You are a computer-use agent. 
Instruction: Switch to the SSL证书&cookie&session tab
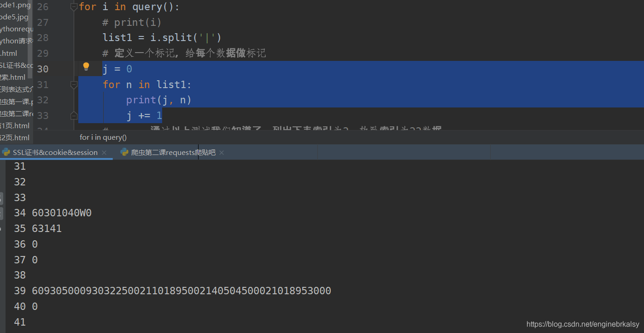(x=55, y=152)
